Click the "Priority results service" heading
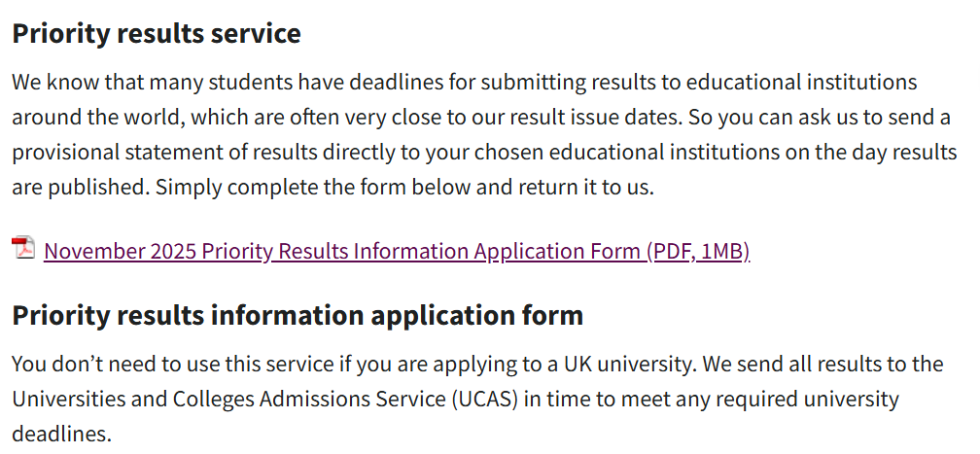 pos(157,33)
